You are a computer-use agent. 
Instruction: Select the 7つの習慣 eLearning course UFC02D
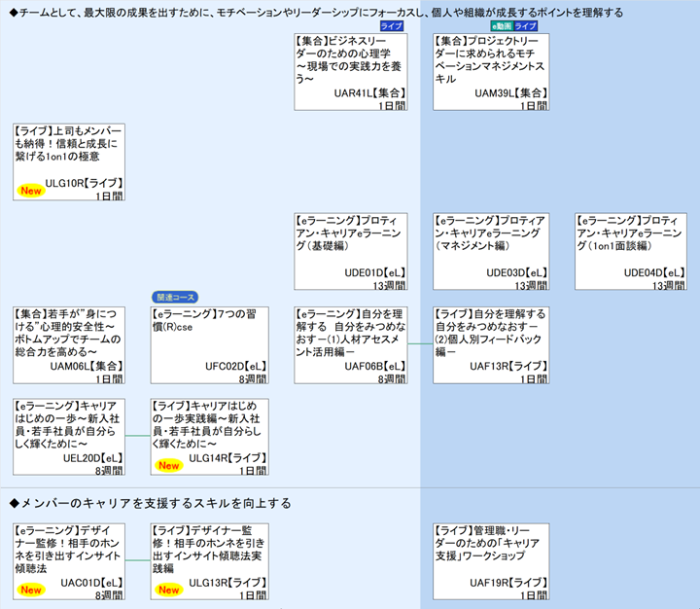207,344
